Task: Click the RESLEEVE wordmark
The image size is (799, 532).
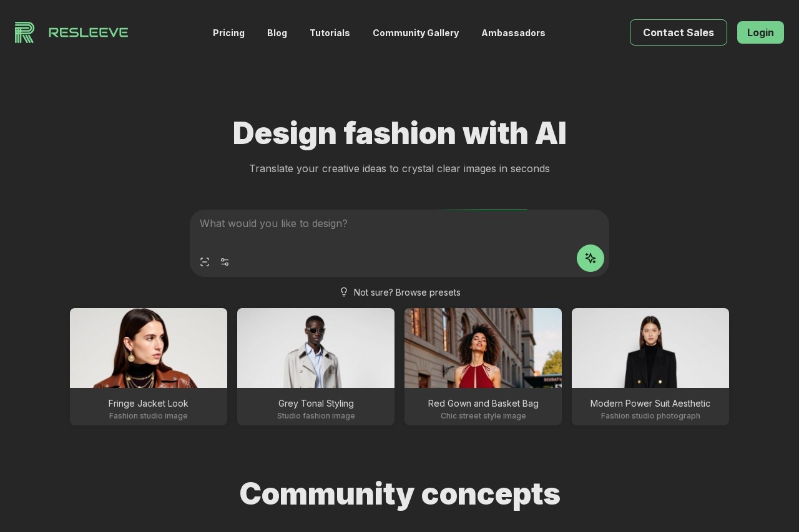Action: pyautogui.click(x=88, y=32)
